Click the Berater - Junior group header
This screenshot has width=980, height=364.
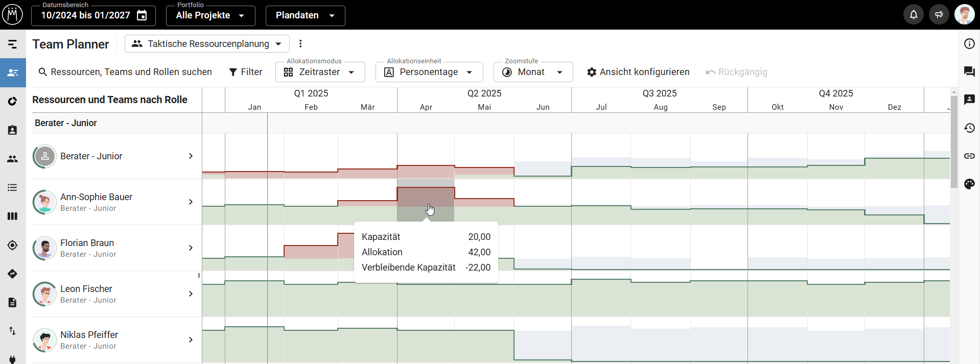66,123
